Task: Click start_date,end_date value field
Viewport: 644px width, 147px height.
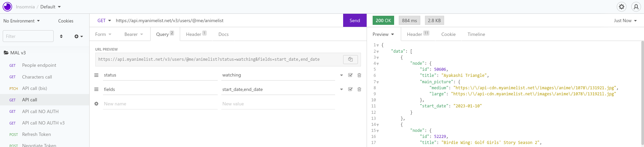Action: coord(278,89)
